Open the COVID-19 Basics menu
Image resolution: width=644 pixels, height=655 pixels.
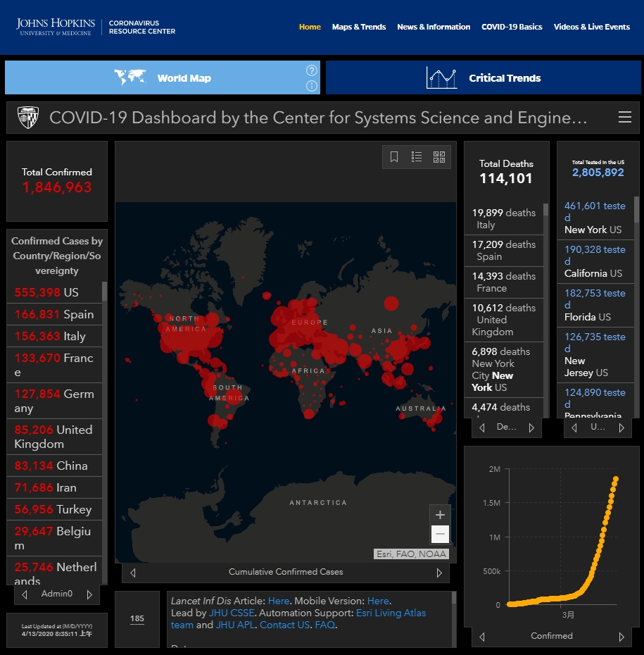pyautogui.click(x=512, y=27)
